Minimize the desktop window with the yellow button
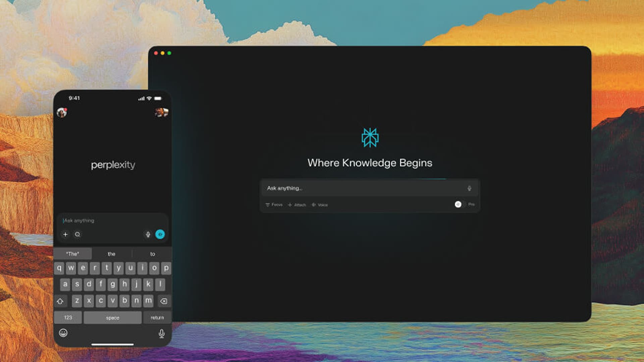Image resolution: width=644 pixels, height=362 pixels. (163, 53)
